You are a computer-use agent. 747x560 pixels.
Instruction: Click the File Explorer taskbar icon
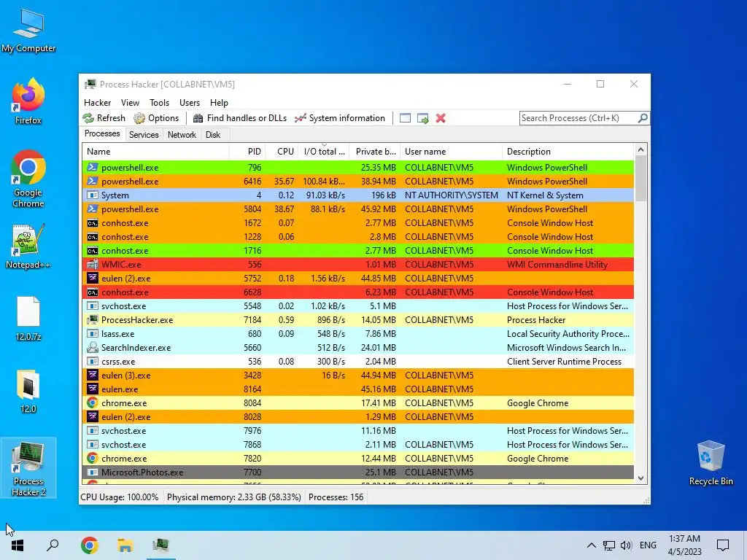pos(125,545)
